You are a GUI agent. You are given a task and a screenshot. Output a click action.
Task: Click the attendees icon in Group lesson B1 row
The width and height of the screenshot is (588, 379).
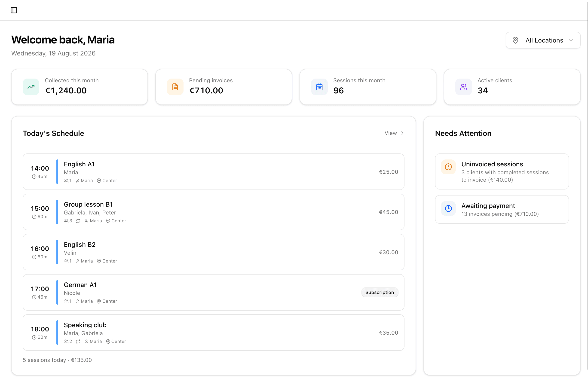pyautogui.click(x=66, y=221)
